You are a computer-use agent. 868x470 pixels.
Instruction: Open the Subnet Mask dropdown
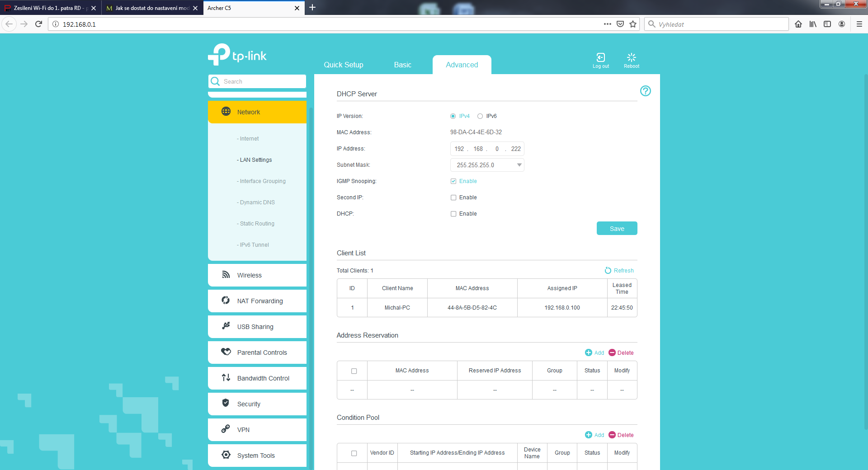(487, 165)
